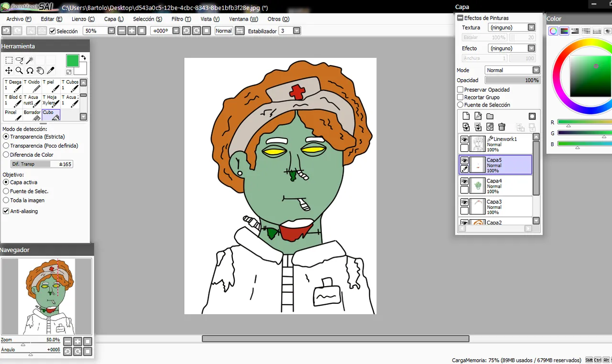Screen dimensions: 612x364
Task: Open the Estabilizador value dropdown
Action: 297,31
